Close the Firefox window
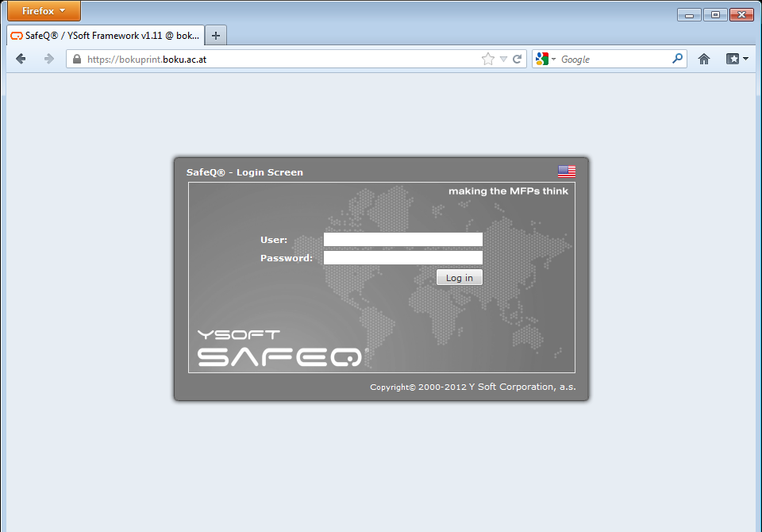Screen dimensions: 762x532 (x=741, y=15)
